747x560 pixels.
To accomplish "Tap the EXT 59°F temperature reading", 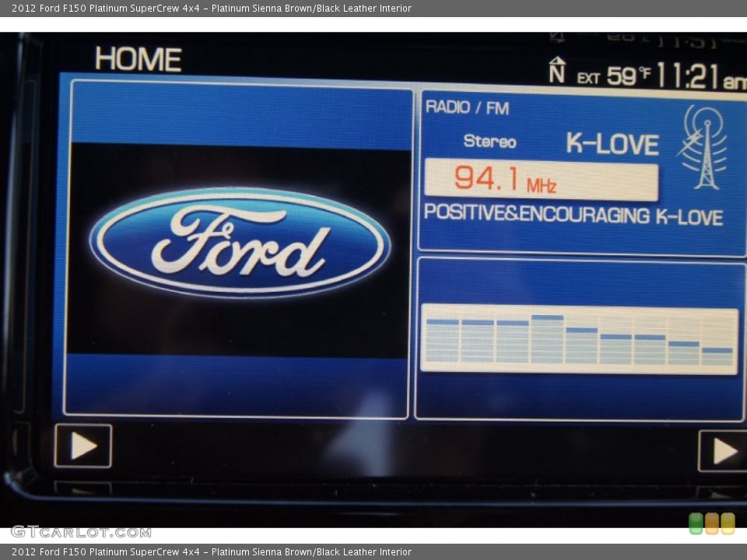I will point(614,76).
